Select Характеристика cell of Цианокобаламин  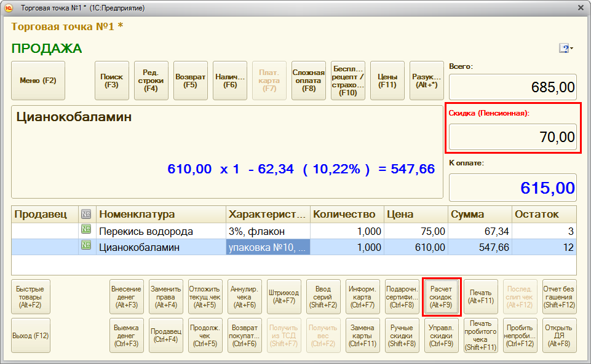point(268,247)
